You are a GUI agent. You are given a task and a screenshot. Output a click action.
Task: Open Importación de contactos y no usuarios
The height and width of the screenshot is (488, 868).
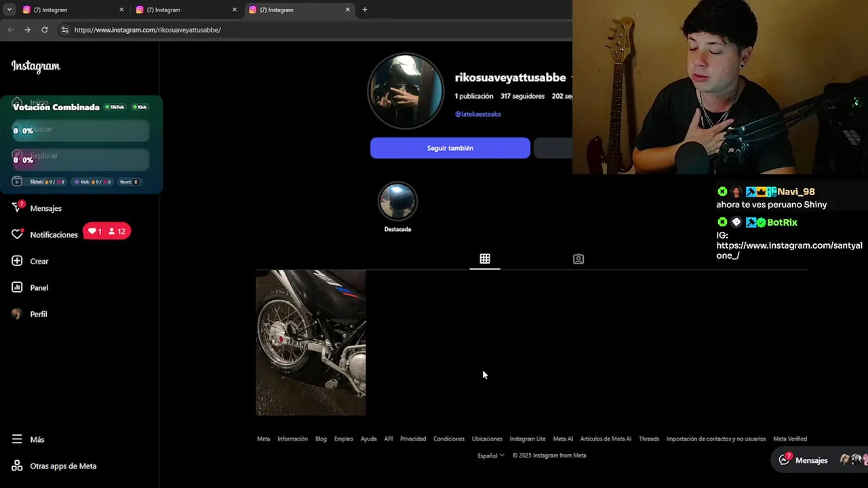[x=716, y=439]
